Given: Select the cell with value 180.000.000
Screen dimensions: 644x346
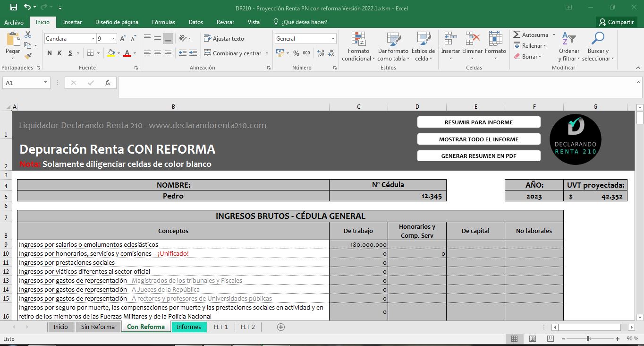Looking at the screenshot, I should [358, 244].
